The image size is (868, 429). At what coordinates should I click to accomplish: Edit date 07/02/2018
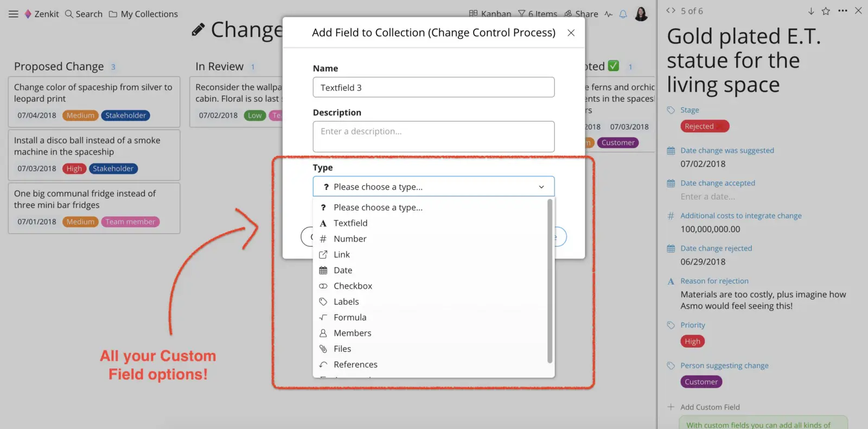click(x=703, y=164)
